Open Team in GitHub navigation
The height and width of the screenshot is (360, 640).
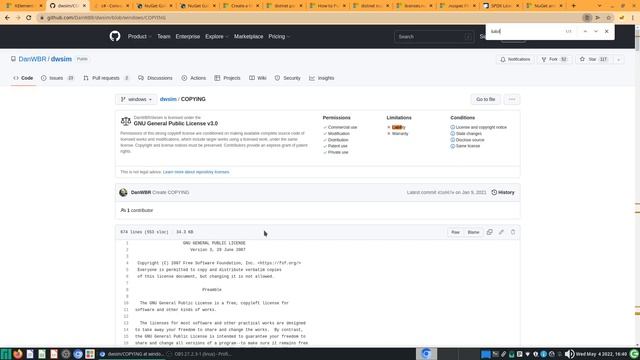click(x=164, y=36)
